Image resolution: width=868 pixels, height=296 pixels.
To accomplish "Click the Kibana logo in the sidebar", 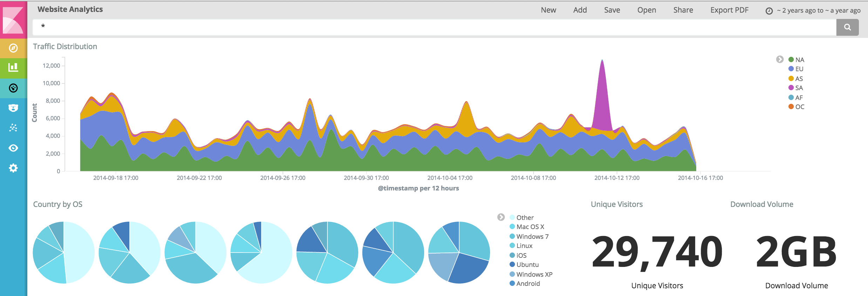I will [x=13, y=20].
